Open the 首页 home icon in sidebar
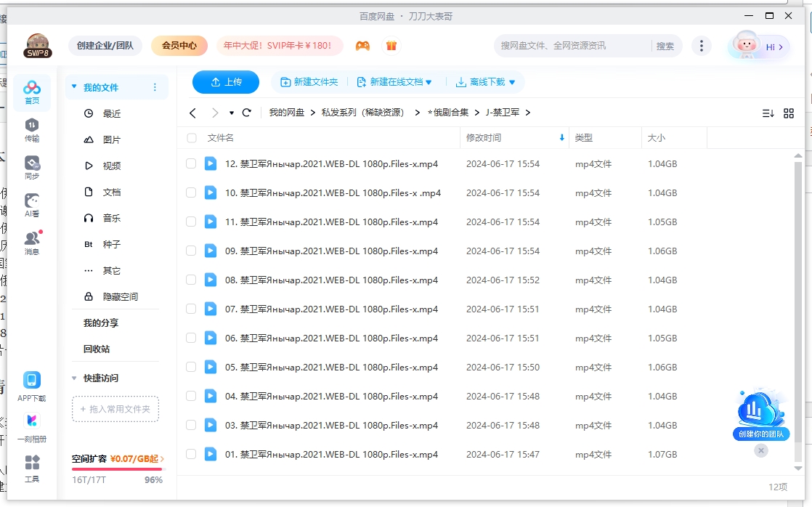812x507 pixels. [31, 92]
